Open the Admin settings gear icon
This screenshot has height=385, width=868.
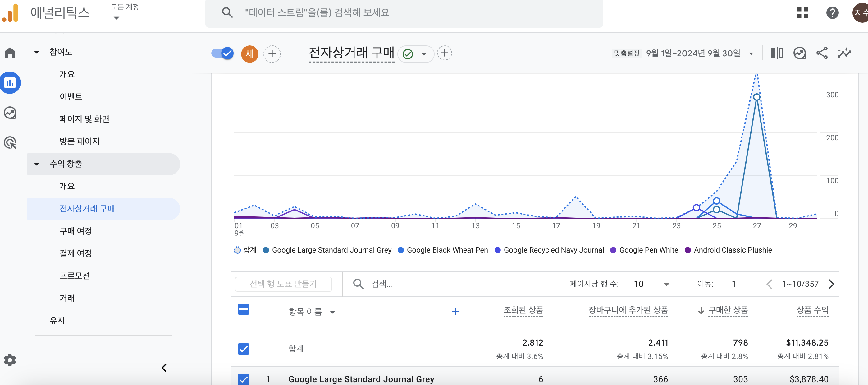click(x=10, y=360)
